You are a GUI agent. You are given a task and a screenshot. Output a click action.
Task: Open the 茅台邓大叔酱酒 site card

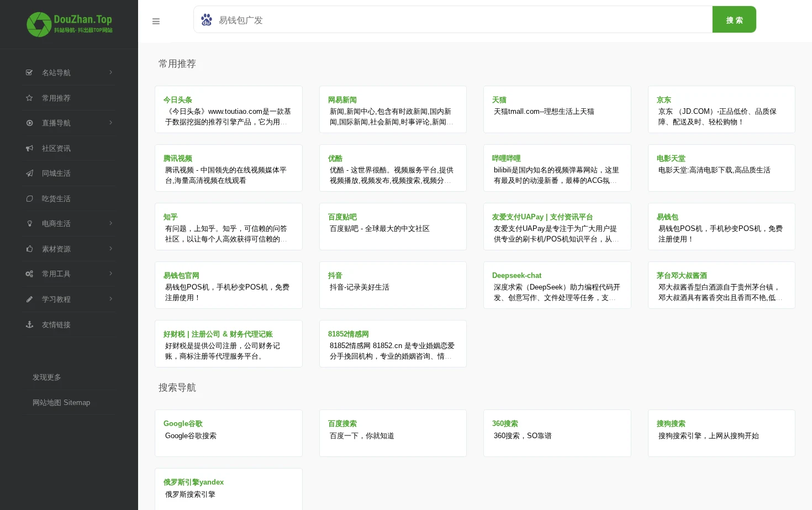point(721,285)
